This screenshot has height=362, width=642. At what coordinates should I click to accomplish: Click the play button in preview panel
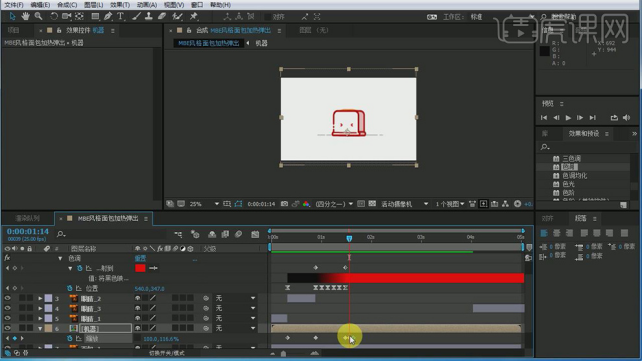click(568, 118)
